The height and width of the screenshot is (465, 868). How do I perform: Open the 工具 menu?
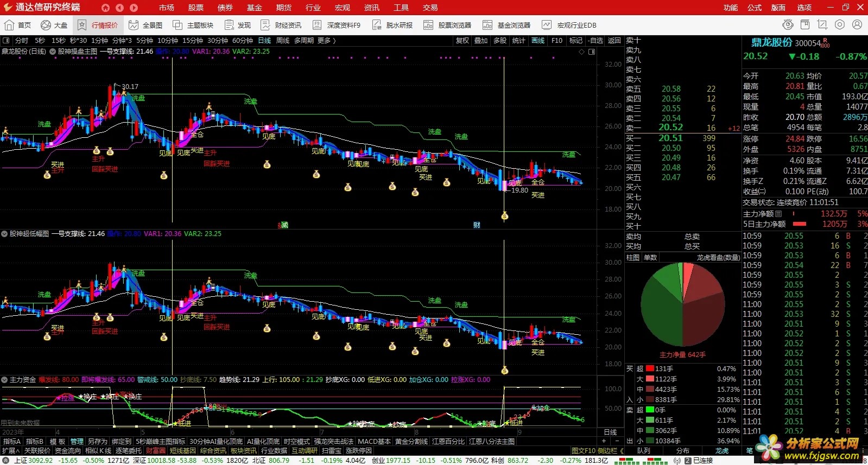coord(401,8)
